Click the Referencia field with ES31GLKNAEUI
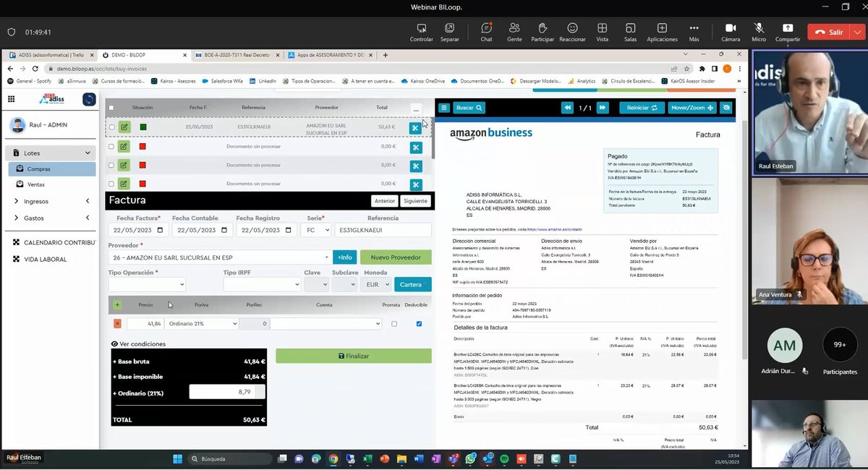This screenshot has height=470, width=868. pos(383,230)
